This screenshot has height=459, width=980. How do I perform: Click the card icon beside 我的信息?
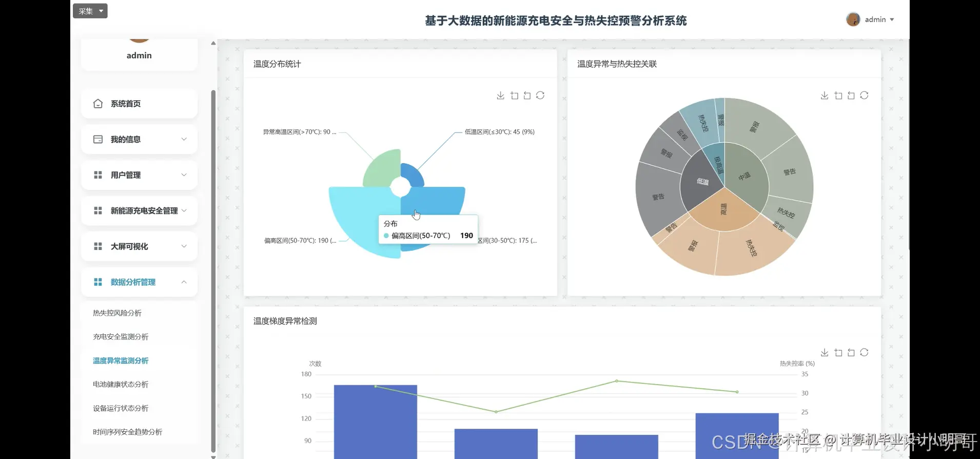pyautogui.click(x=98, y=139)
